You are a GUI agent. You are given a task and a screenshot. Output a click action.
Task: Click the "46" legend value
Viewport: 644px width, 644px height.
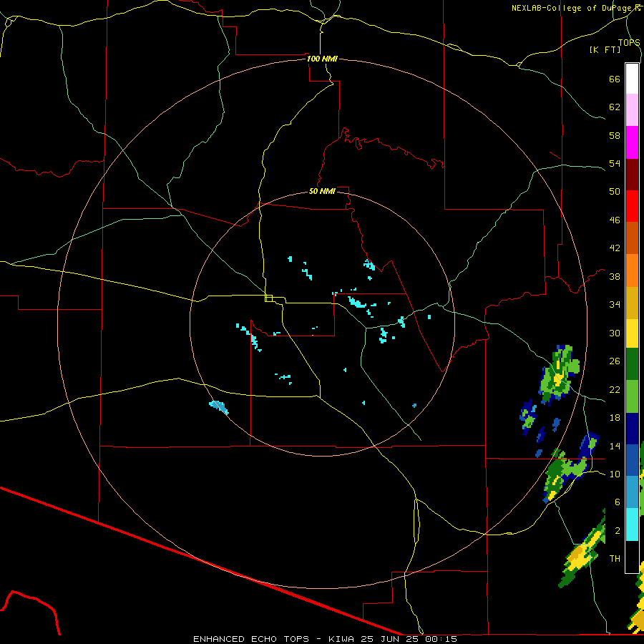[x=615, y=220]
